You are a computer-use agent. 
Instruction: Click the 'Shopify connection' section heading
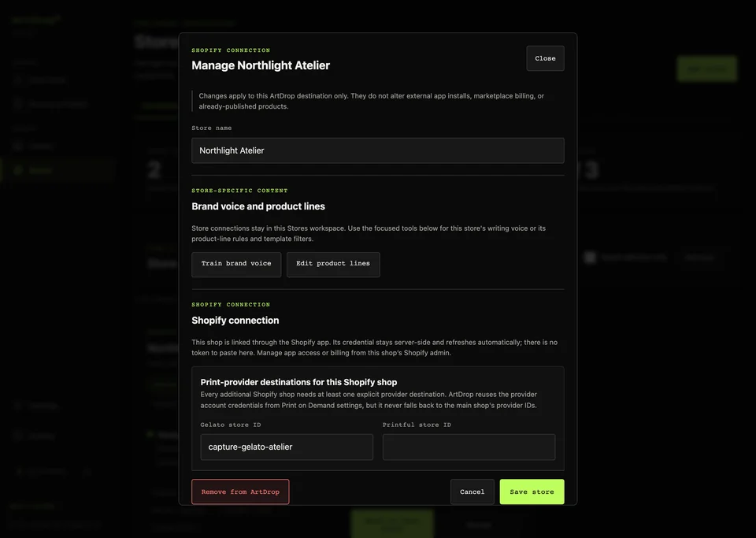(x=235, y=321)
